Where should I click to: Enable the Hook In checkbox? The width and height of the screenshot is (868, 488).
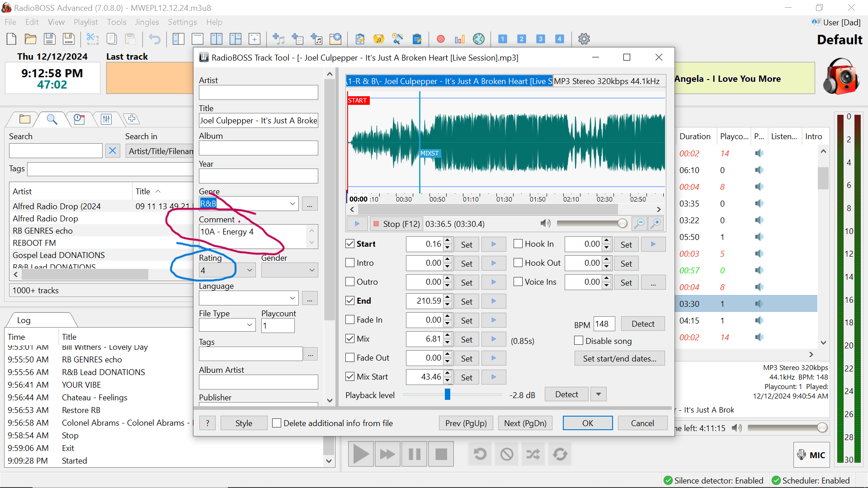[x=518, y=244]
